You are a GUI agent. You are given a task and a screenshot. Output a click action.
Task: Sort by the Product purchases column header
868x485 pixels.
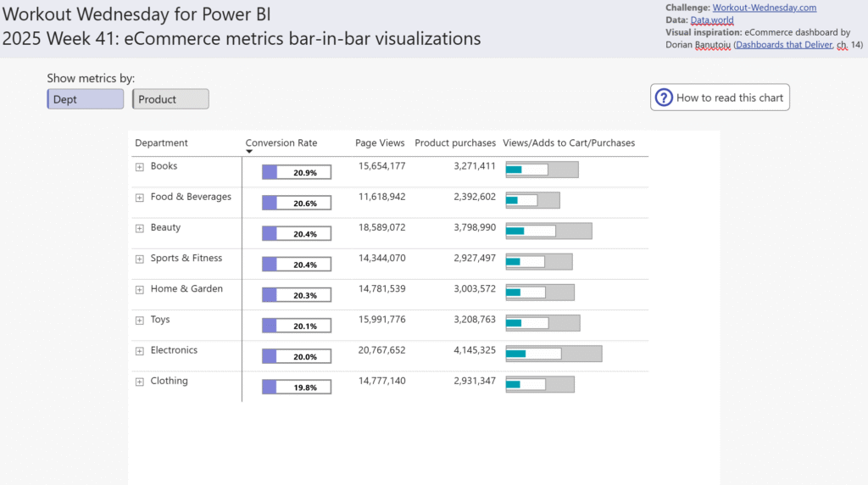point(455,142)
